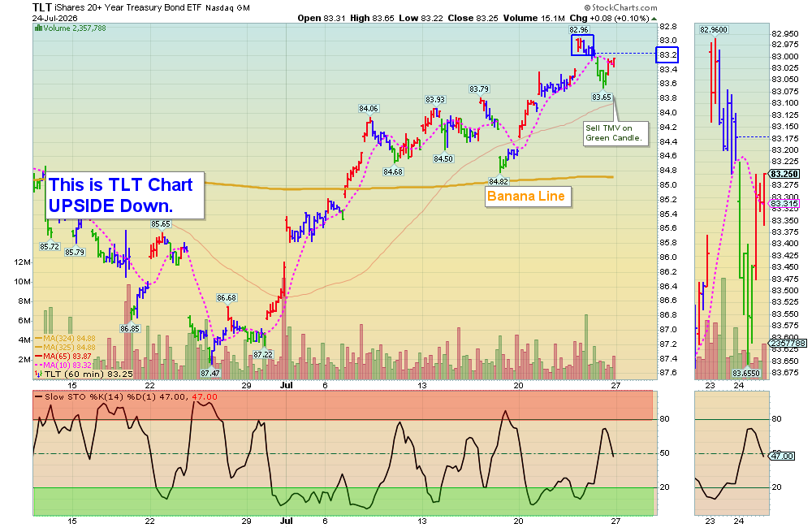The image size is (812, 528).
Task: Click the TLT ticker symbol in the title
Action: (x=42, y=7)
